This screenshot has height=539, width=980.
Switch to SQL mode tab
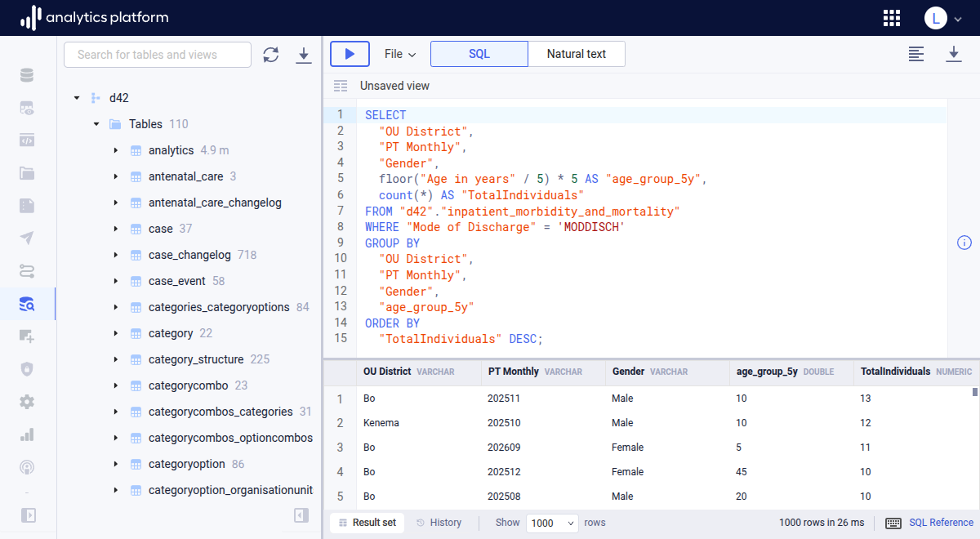479,54
